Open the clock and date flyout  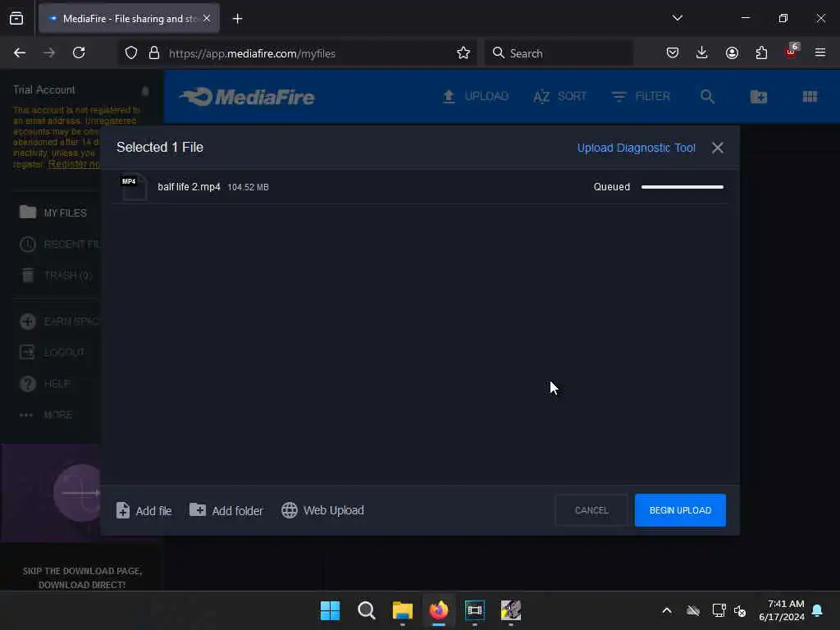click(x=782, y=610)
